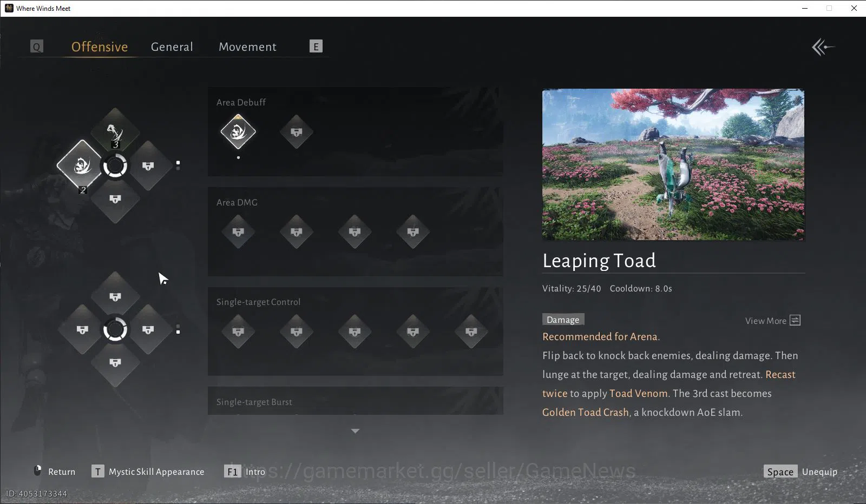
Task: Click the E next-tab key icon
Action: [x=316, y=47]
